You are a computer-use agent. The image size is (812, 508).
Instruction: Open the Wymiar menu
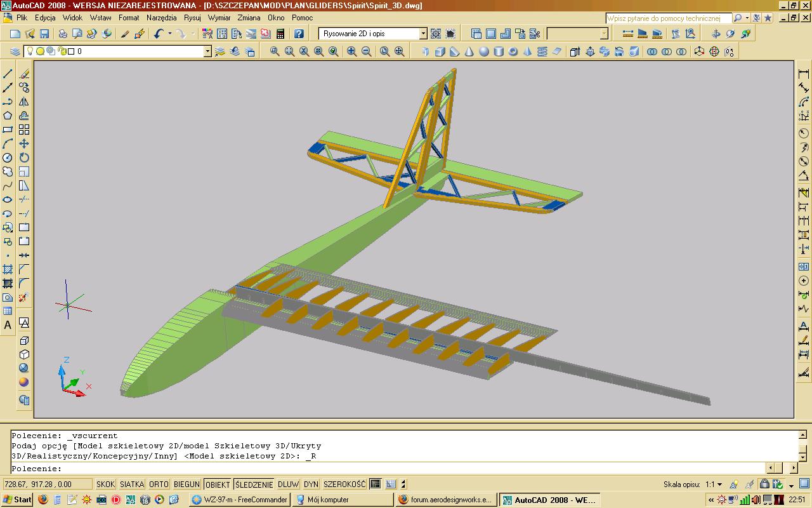coord(219,18)
